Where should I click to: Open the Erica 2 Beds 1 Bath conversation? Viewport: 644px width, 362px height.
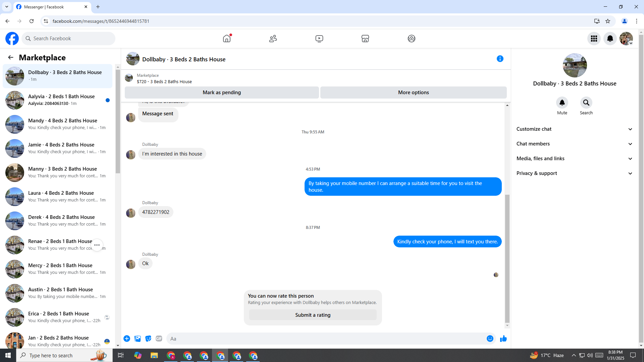[x=57, y=317]
